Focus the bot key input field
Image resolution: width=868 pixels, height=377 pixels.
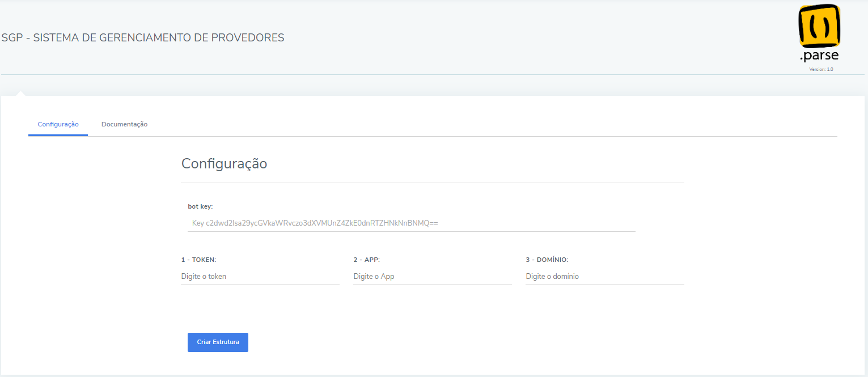click(411, 223)
